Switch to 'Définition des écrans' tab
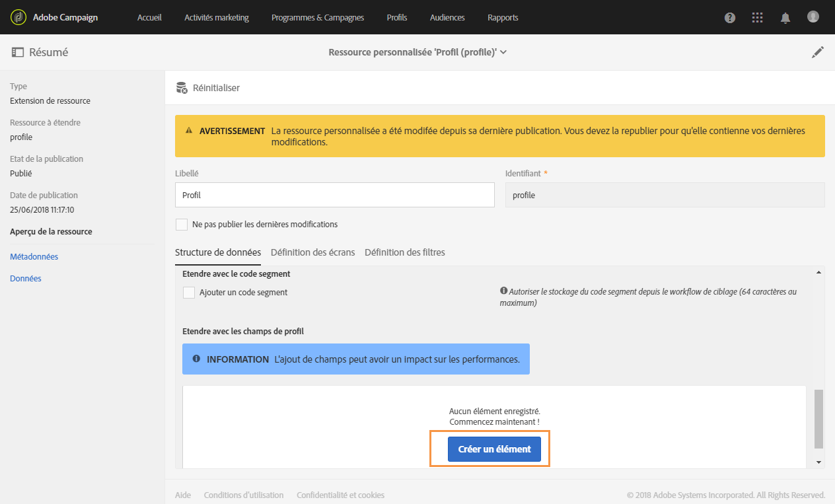Image resolution: width=835 pixels, height=504 pixels. [x=312, y=252]
